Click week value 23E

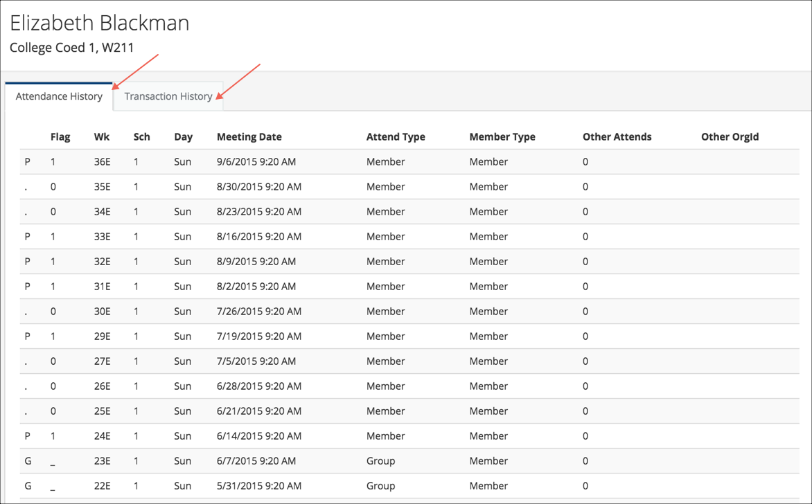tap(102, 460)
